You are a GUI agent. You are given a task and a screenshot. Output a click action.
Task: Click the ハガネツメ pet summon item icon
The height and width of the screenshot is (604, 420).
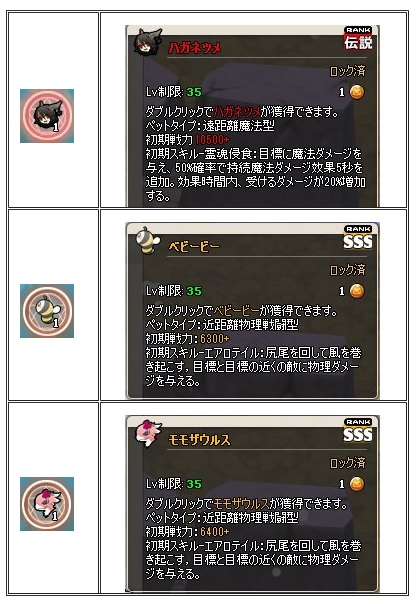[x=47, y=116]
